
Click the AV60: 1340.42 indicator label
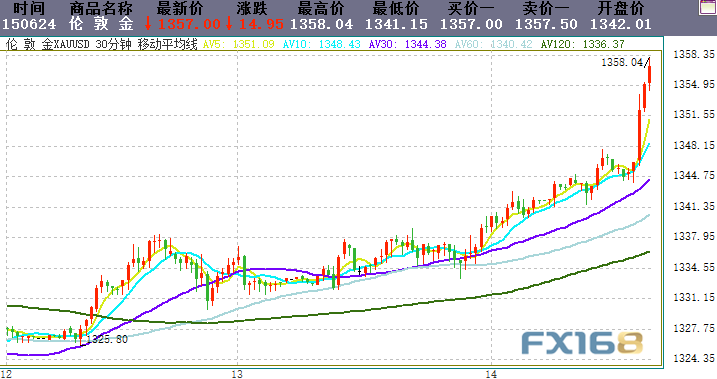[493, 44]
